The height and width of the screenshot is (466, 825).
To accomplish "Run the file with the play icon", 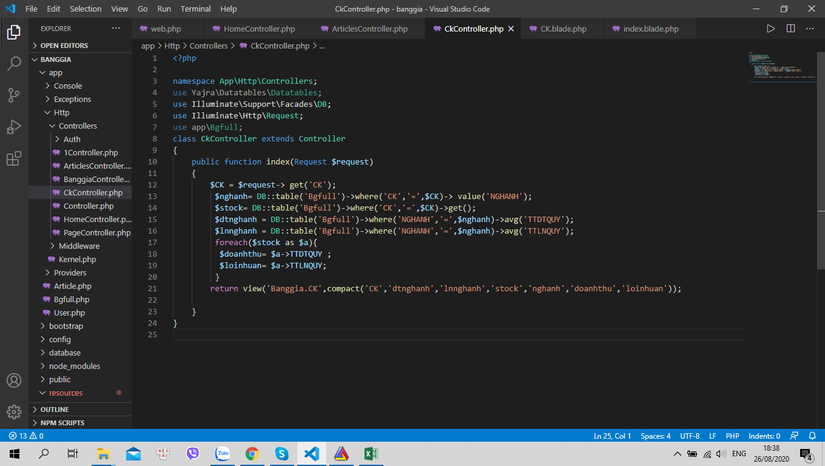I will [x=770, y=29].
